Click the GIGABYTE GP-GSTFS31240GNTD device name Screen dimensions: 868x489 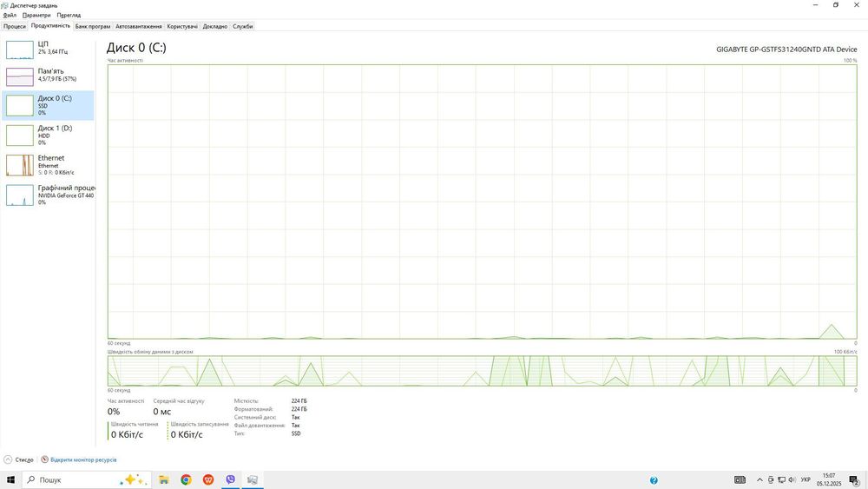click(786, 50)
